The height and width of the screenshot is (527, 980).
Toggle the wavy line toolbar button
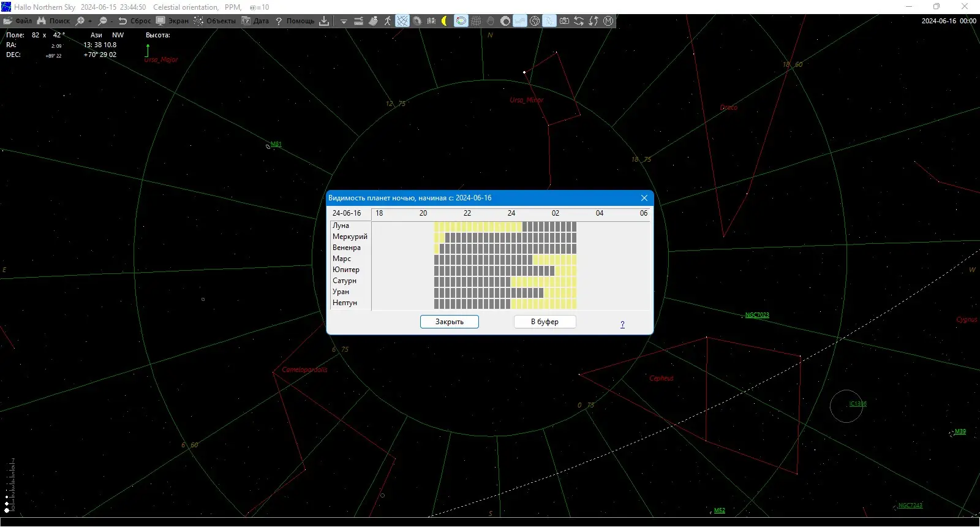(x=520, y=21)
